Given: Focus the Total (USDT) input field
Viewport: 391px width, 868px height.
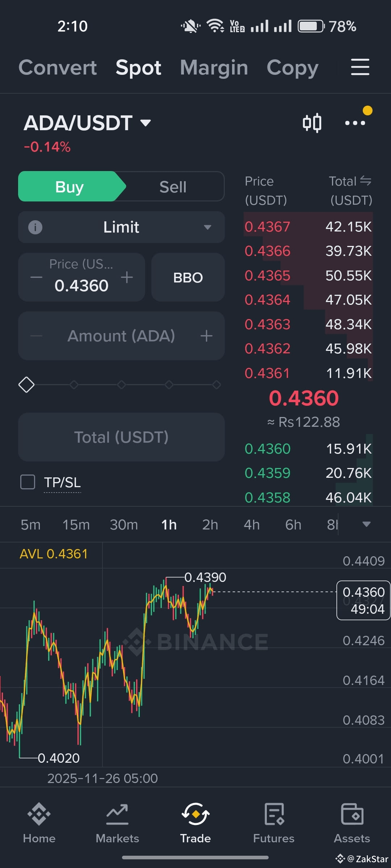Looking at the screenshot, I should point(121,437).
